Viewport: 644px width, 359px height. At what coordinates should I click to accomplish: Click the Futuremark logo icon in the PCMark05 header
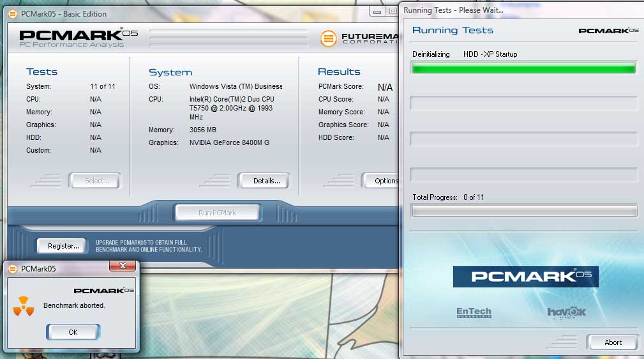pos(328,39)
